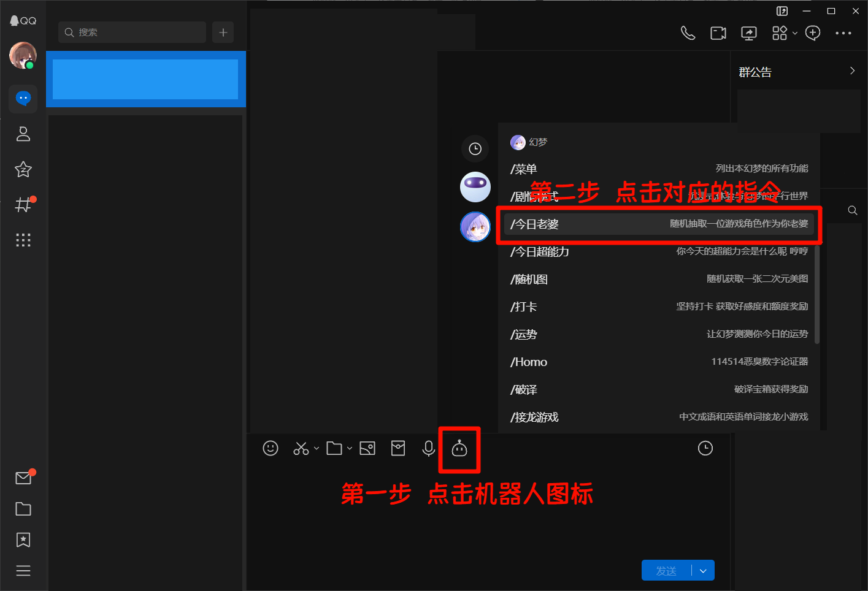Click the plus button beside search
Image resolution: width=868 pixels, height=591 pixels.
point(223,32)
